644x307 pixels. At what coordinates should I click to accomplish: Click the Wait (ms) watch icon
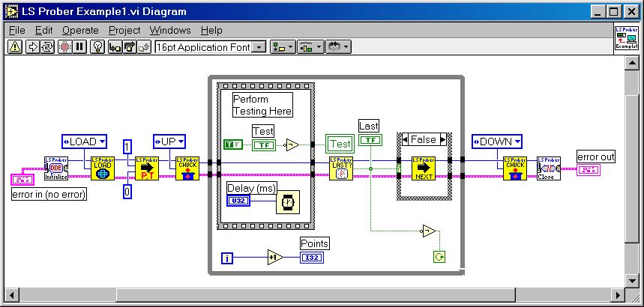[287, 201]
